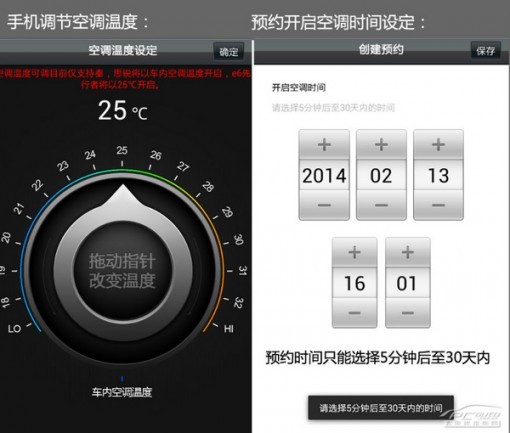Increase the day value 13

coord(438,145)
